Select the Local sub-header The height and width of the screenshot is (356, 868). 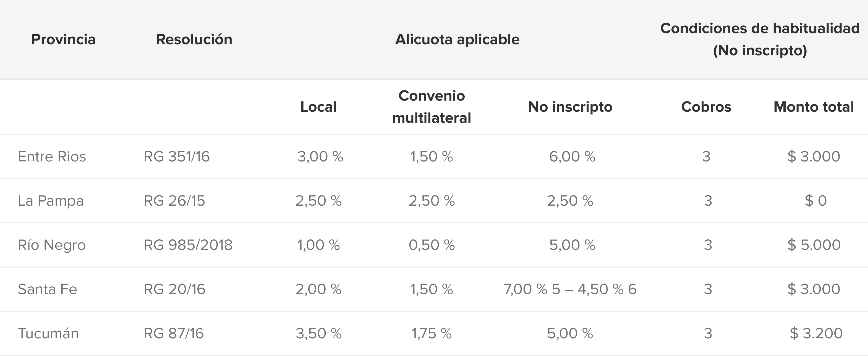click(x=318, y=107)
